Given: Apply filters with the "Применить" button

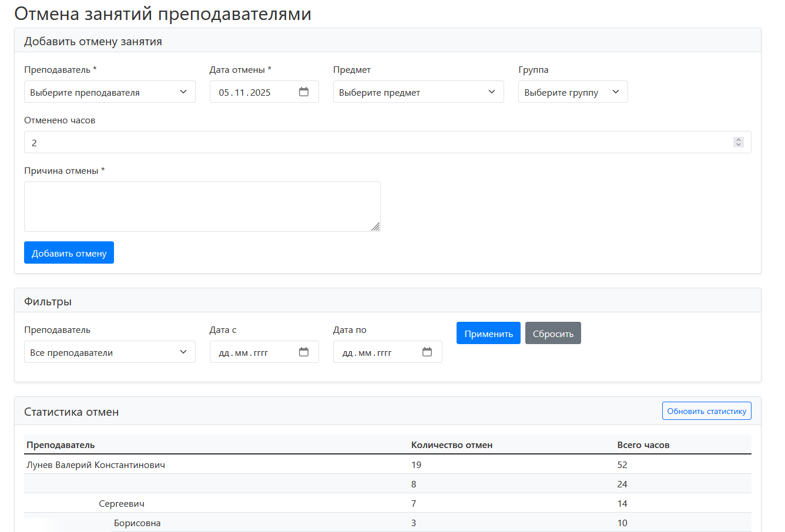Looking at the screenshot, I should coord(488,332).
